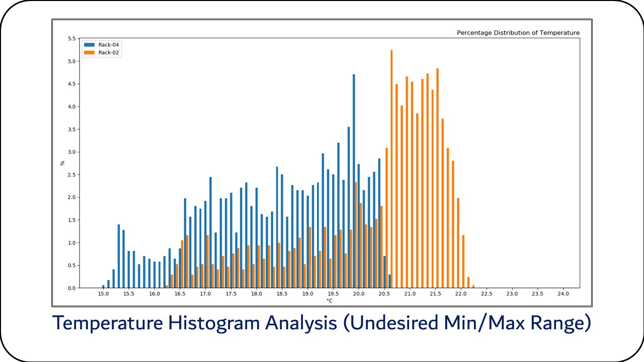Select the Rack-04 legend label text
Screen dimensions: 644x362
(x=109, y=45)
